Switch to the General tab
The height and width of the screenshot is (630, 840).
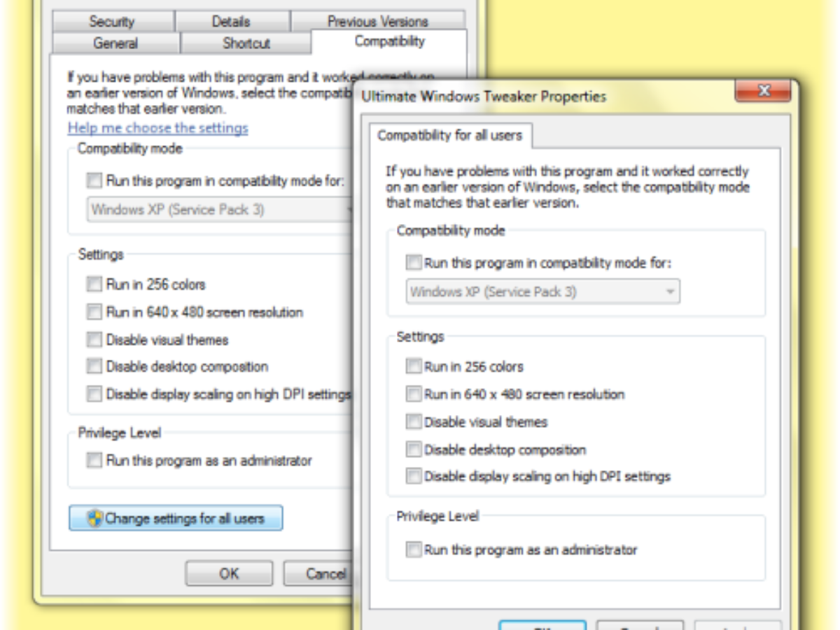click(116, 43)
